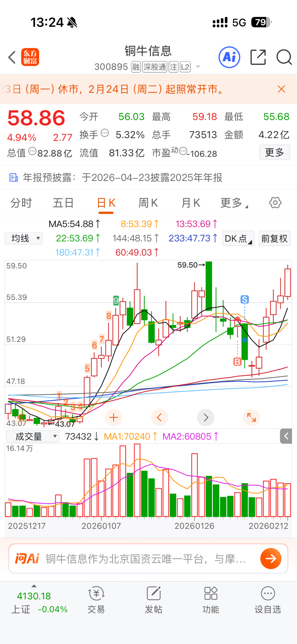Viewport: 297px width, 644px height.
Task: Tap the back arrow icon
Action: (x=12, y=57)
